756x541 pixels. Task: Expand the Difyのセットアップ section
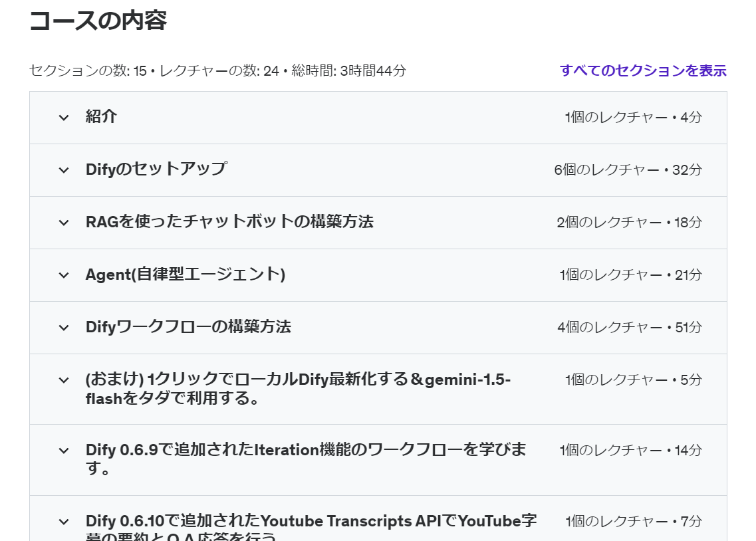63,169
